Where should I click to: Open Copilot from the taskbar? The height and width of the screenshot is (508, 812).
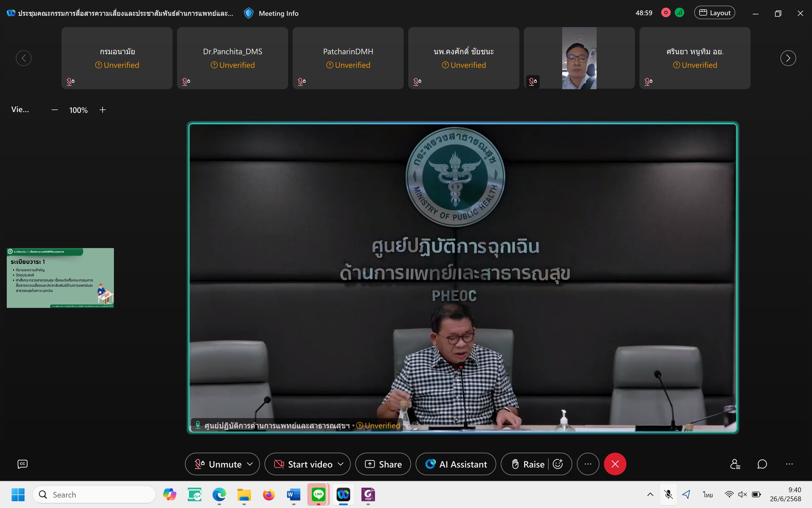coord(169,494)
